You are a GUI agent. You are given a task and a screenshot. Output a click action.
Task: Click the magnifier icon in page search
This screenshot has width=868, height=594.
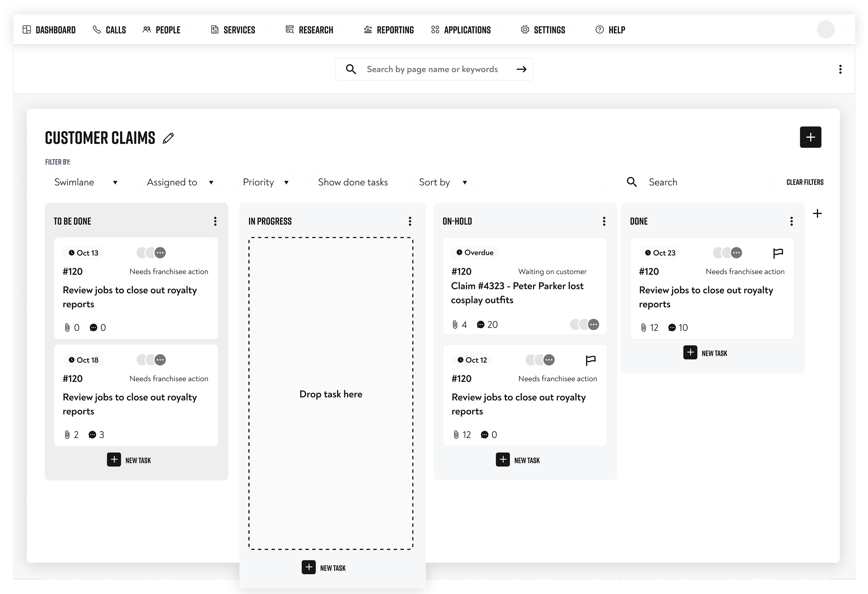[x=351, y=69]
